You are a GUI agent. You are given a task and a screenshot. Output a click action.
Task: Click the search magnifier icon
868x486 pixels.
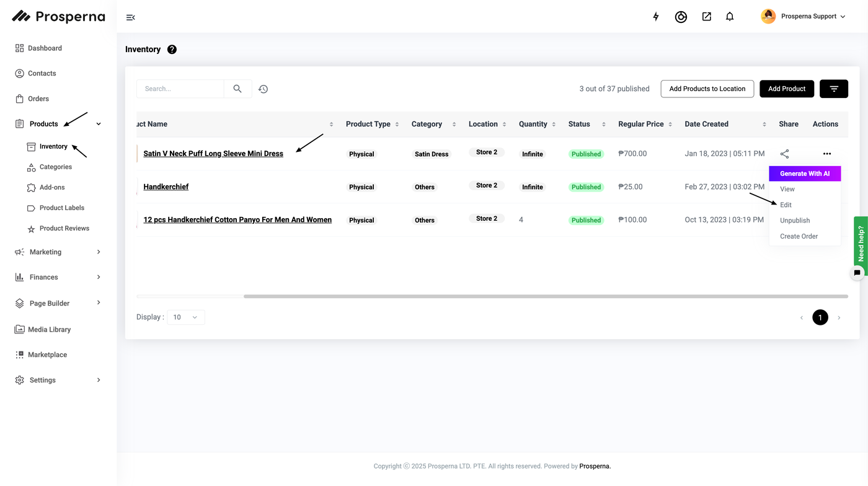[x=237, y=89]
